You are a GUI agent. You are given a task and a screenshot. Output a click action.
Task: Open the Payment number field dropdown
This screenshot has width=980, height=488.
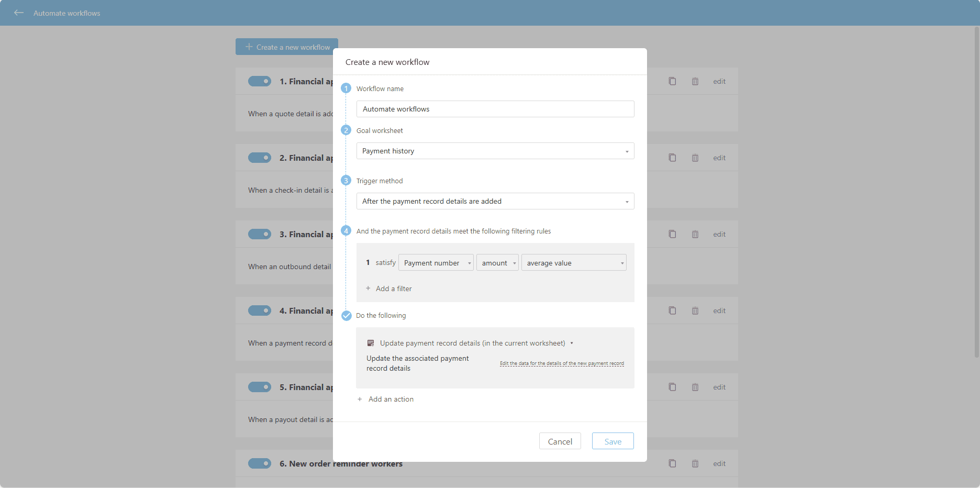[x=436, y=263]
